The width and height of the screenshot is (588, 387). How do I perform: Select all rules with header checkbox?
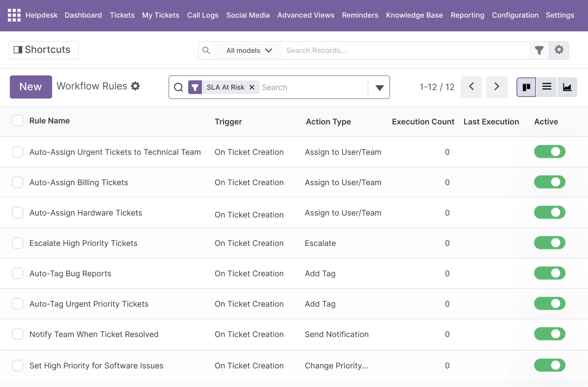18,121
